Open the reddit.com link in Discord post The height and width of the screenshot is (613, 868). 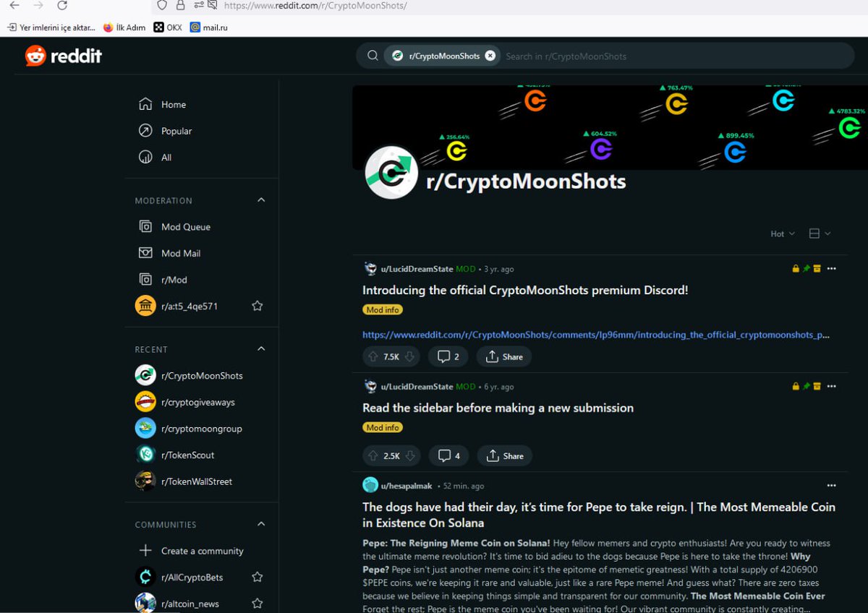click(x=596, y=335)
